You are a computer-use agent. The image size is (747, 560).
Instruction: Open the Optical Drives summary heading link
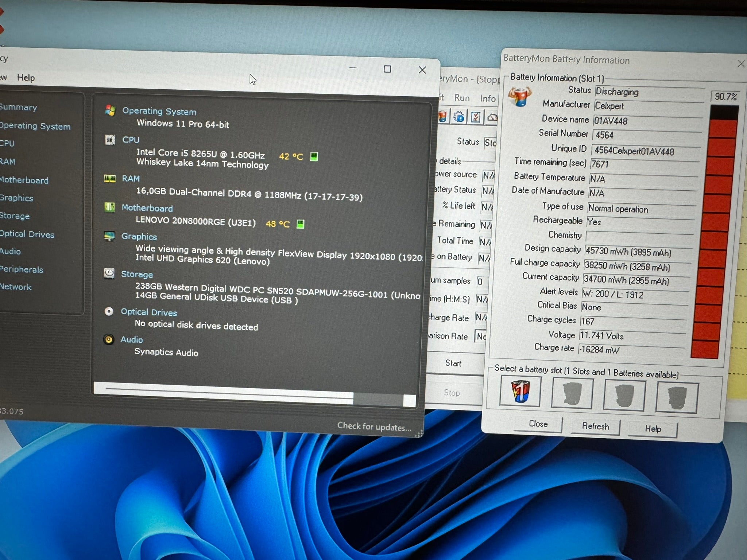149,312
